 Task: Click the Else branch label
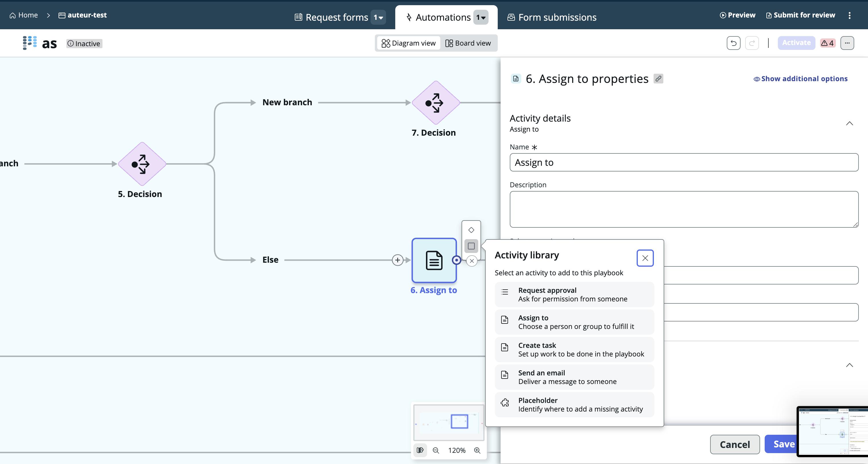[x=270, y=260]
